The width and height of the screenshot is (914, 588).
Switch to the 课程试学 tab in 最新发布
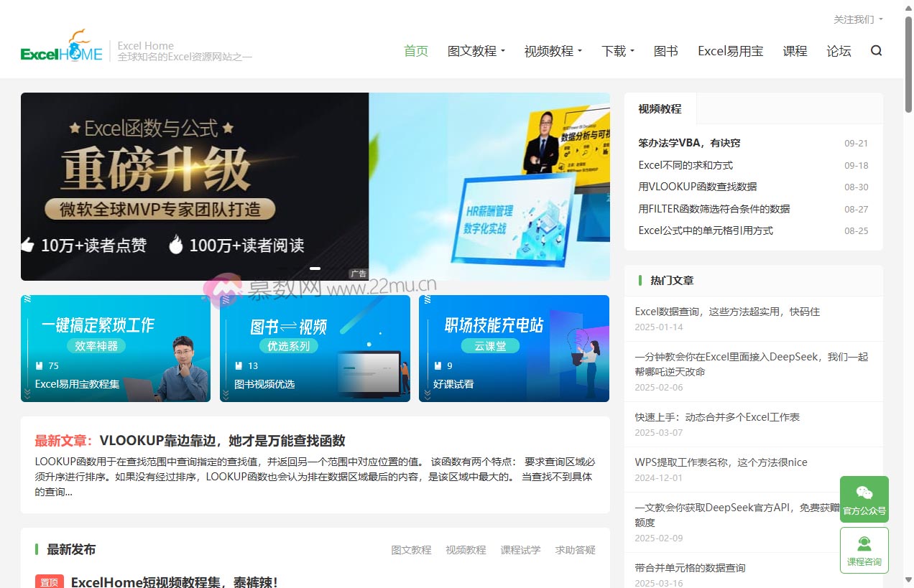[x=520, y=549]
